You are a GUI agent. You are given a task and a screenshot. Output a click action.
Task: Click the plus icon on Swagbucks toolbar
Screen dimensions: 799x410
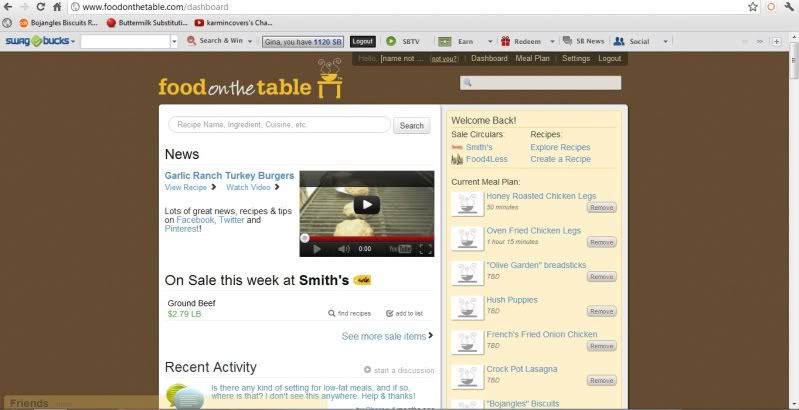pos(776,42)
